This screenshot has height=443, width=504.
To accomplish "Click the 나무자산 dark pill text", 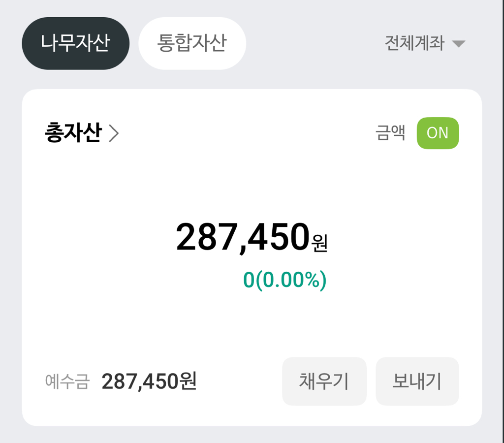I will coord(75,43).
